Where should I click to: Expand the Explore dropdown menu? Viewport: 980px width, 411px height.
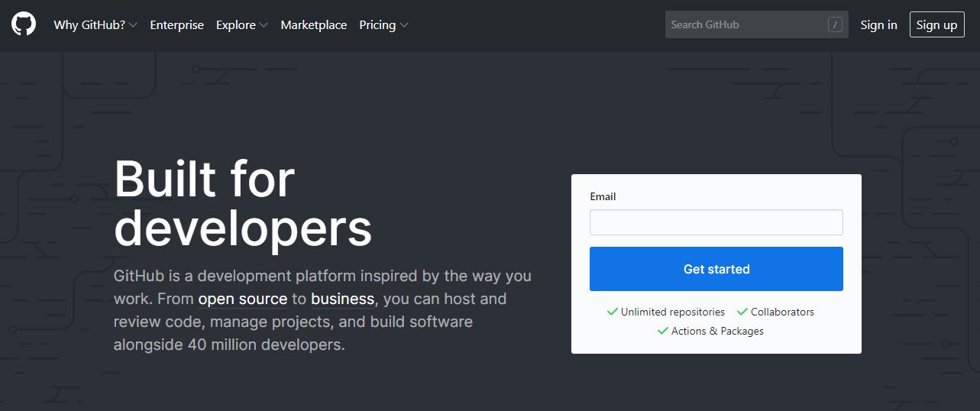(242, 25)
